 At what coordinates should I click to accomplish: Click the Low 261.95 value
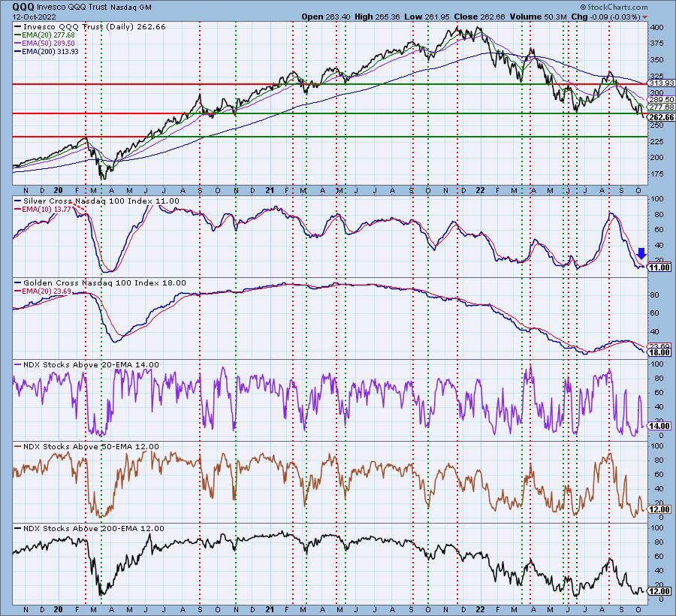pos(427,17)
